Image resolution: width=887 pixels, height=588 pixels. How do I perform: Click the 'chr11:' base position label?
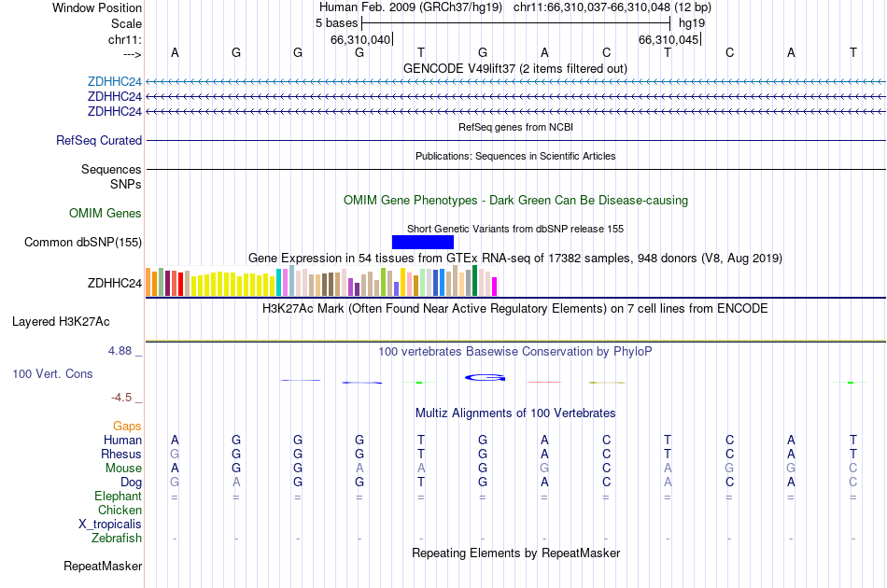(125, 39)
